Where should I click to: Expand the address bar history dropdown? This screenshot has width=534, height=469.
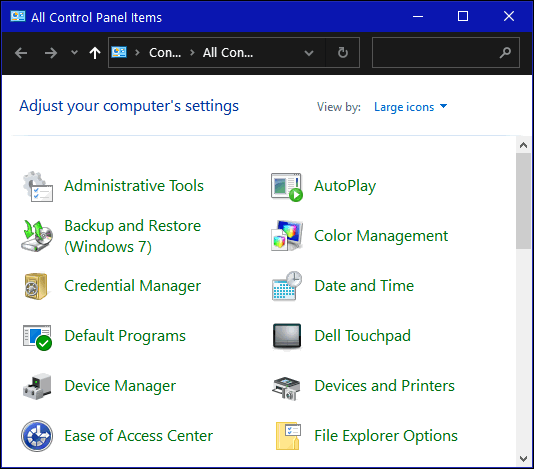pyautogui.click(x=309, y=53)
